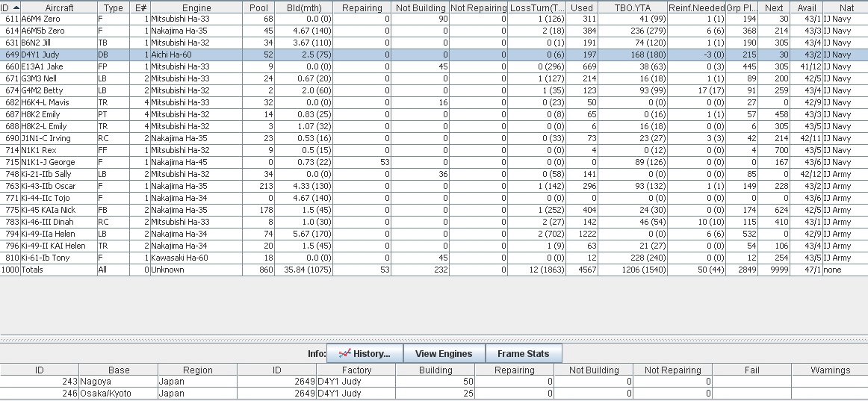Sort table by Aircraft column header
Viewport: 868px width, 401px height.
[59, 7]
